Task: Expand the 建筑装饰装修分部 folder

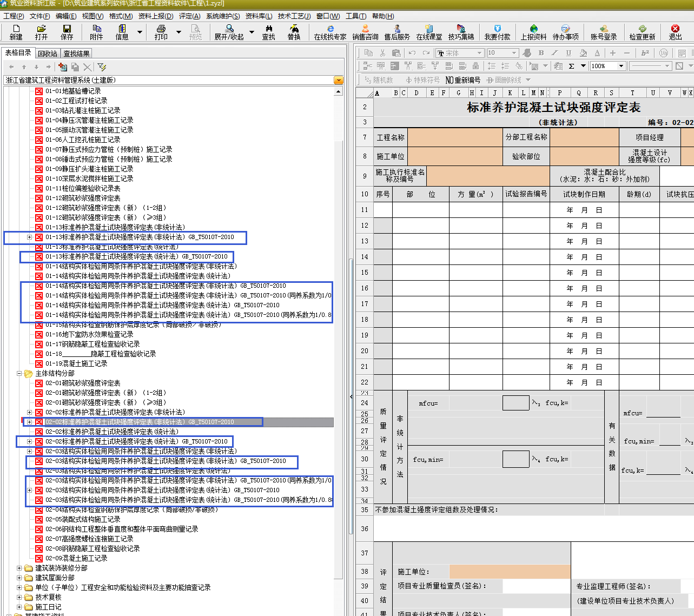Action: [19, 568]
